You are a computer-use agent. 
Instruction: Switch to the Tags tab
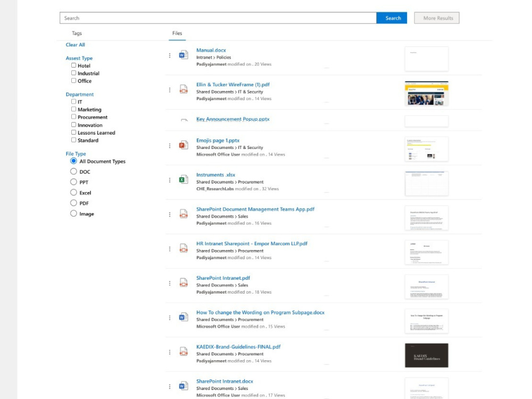[x=77, y=33]
